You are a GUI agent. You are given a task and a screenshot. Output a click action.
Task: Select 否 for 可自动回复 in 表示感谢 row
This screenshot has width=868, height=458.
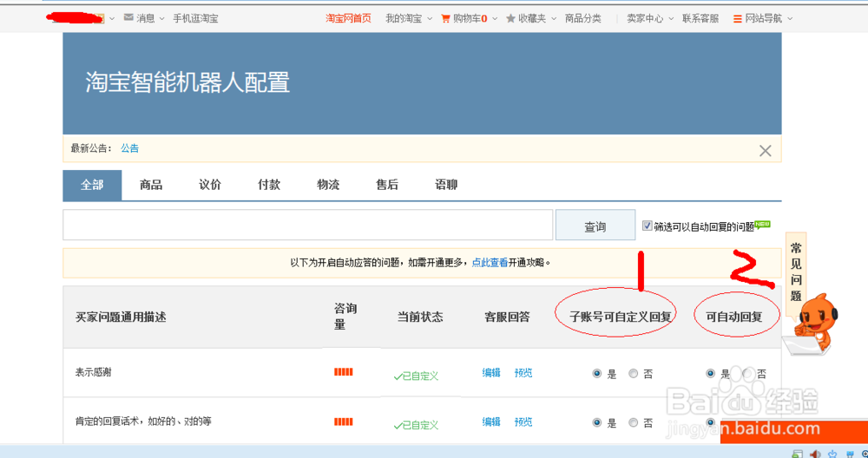pyautogui.click(x=746, y=373)
